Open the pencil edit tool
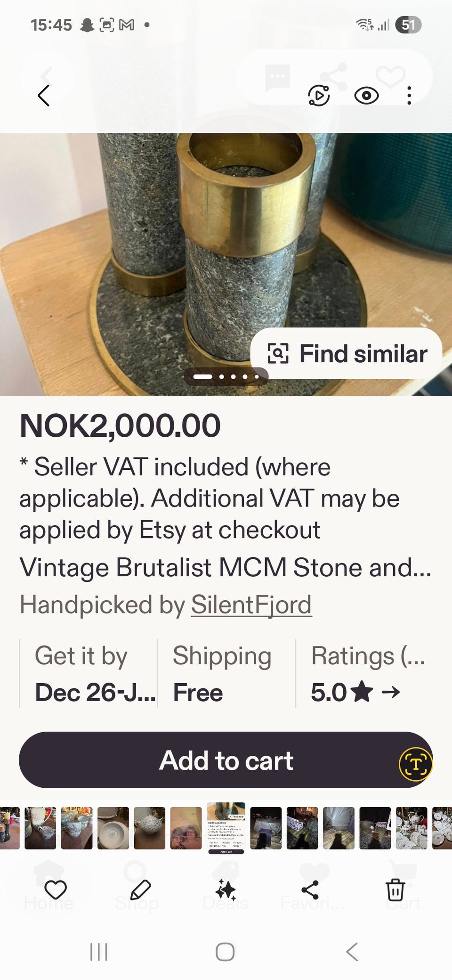The image size is (452, 980). [x=140, y=890]
